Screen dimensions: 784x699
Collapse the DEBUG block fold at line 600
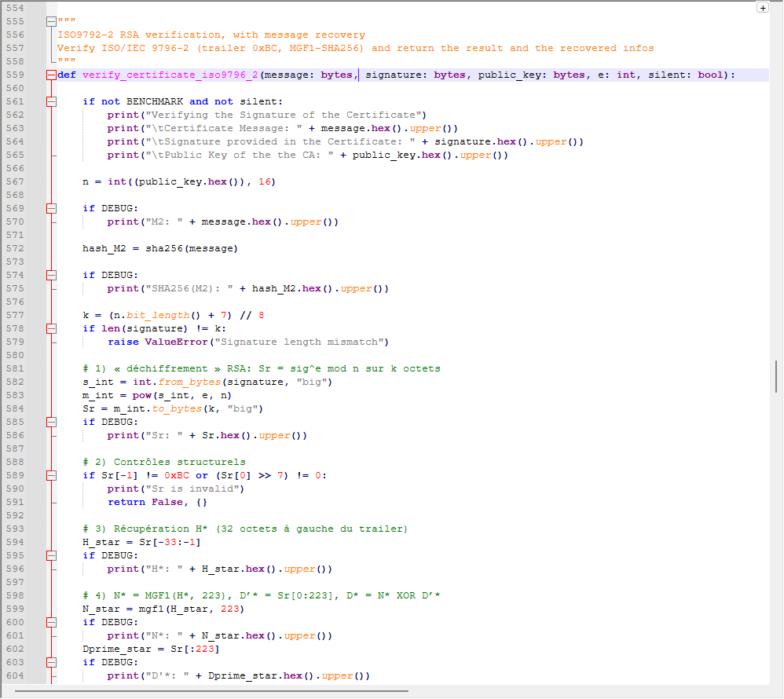(51, 623)
